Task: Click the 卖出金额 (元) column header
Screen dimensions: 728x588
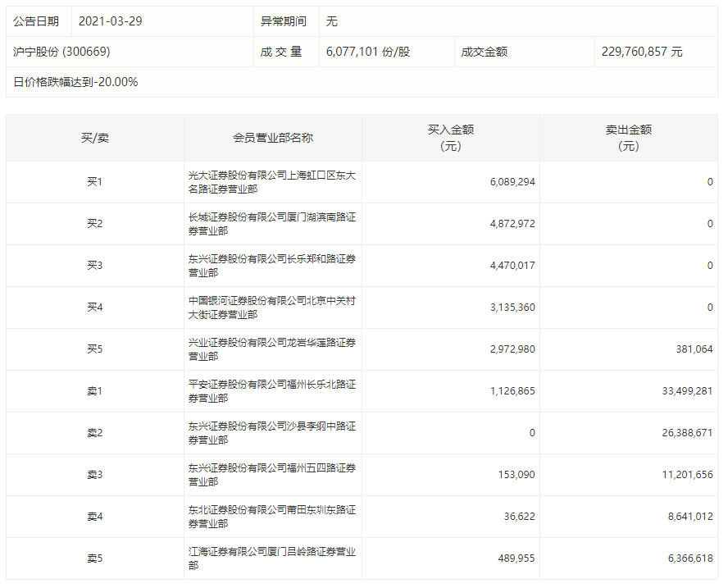Action: [x=628, y=138]
